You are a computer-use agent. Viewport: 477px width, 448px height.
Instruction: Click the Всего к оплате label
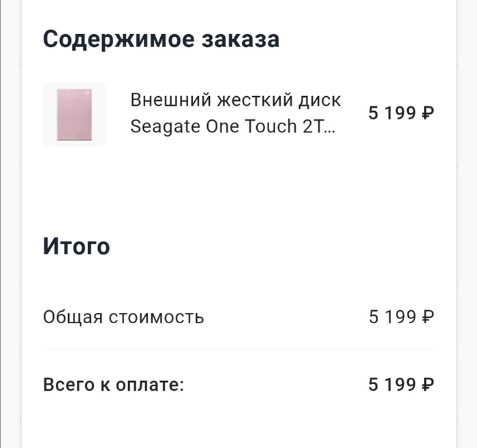point(113,385)
